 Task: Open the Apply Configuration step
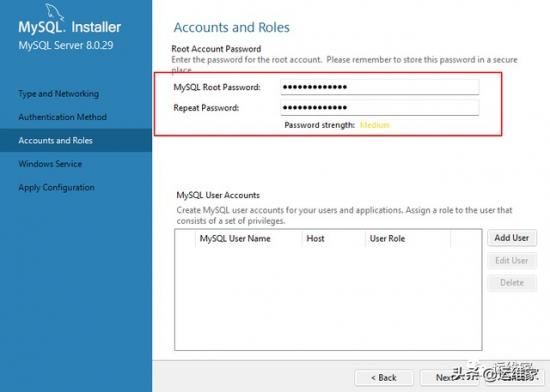click(56, 188)
